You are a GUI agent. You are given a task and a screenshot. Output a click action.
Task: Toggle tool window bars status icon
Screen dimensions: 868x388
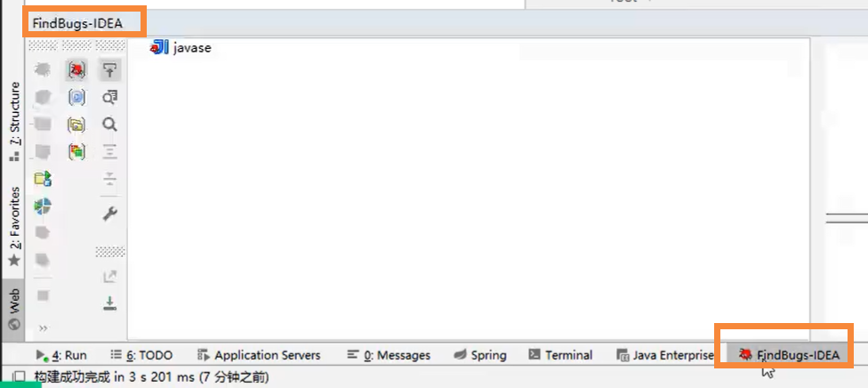[19, 377]
